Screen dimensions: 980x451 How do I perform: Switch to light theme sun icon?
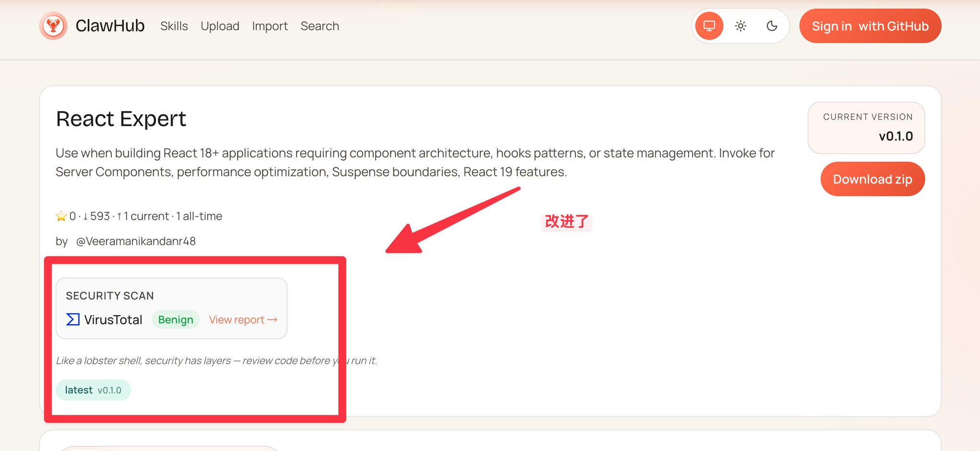(x=741, y=26)
